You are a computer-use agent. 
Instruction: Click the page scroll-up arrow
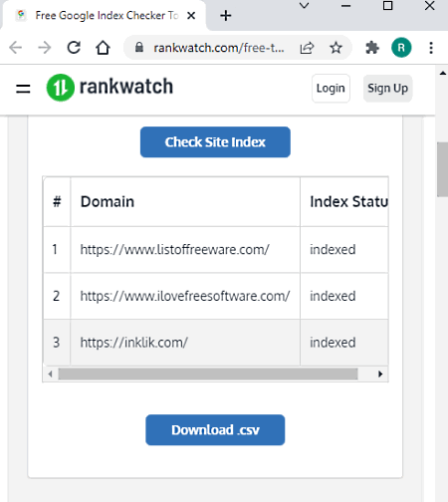[442, 73]
